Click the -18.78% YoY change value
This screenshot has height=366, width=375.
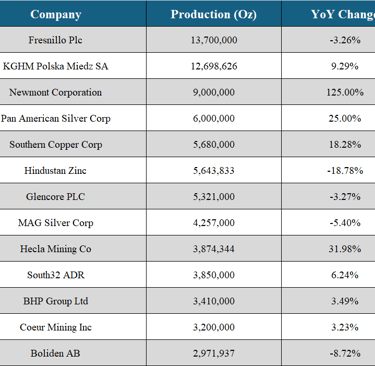tap(345, 170)
